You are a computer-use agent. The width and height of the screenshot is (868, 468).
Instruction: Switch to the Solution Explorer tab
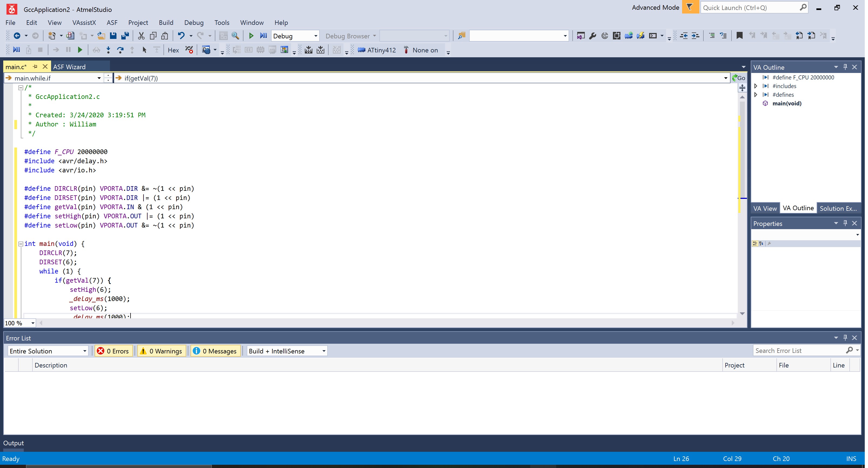pyautogui.click(x=838, y=208)
